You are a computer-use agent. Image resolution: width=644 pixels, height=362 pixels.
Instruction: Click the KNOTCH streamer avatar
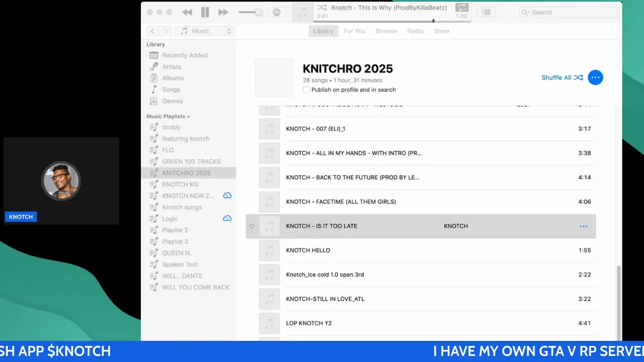(61, 180)
